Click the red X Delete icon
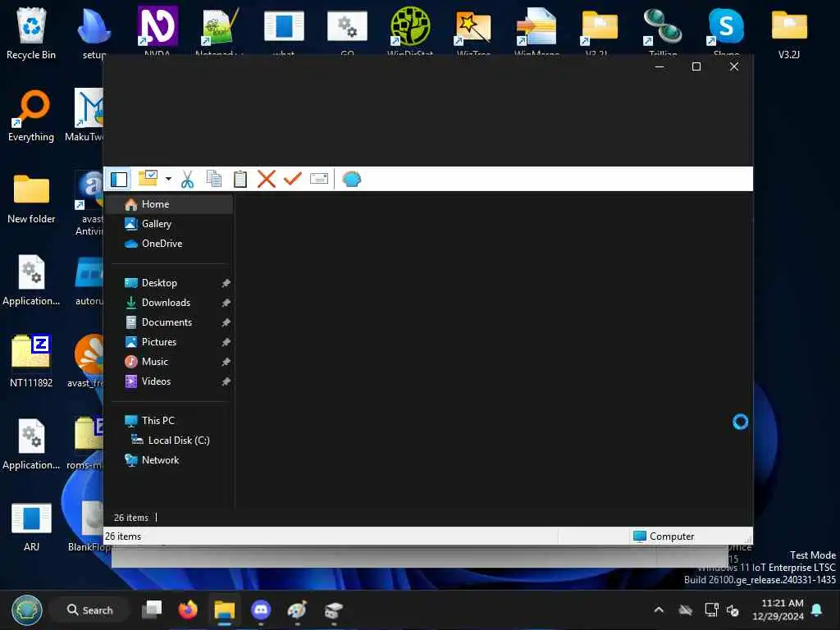The width and height of the screenshot is (840, 630). (267, 179)
